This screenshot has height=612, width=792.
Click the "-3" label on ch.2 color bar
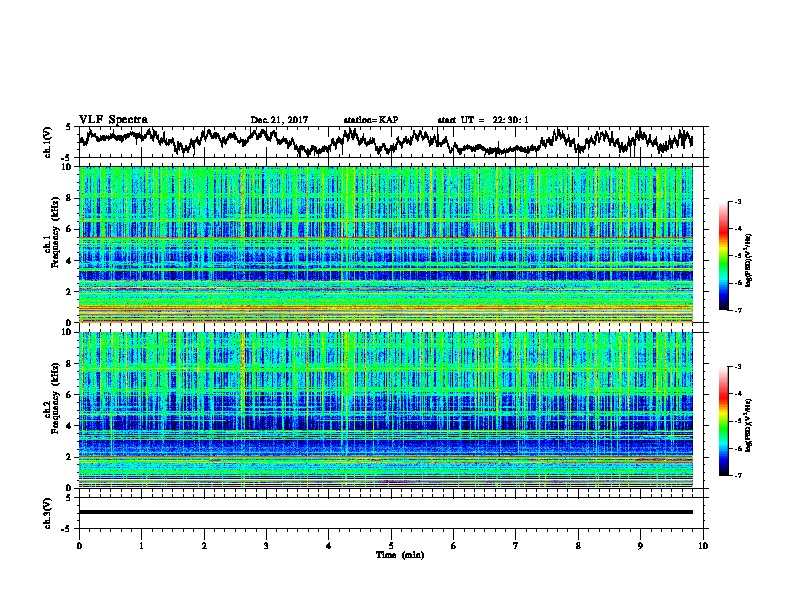738,367
